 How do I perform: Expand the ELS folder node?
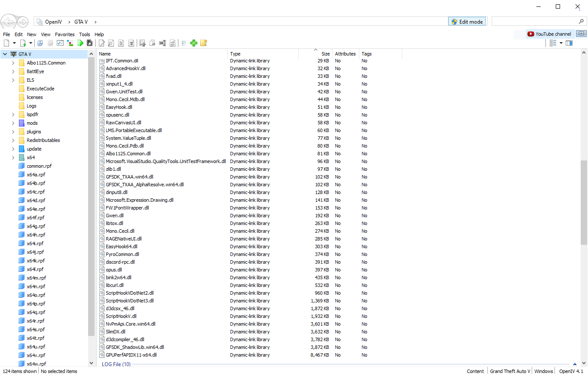pos(13,80)
